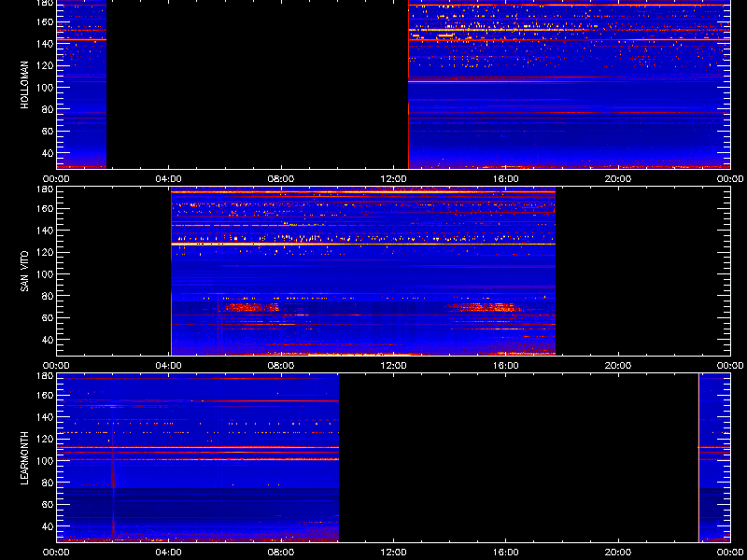
Task: Click the 12:00 time label under LEARMONTH plot
Action: click(x=393, y=553)
